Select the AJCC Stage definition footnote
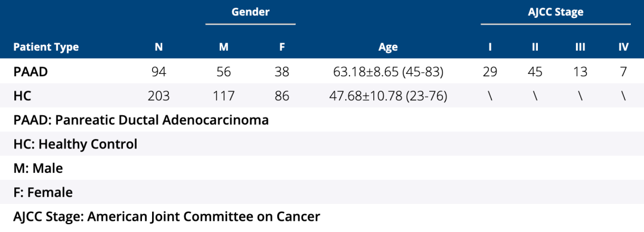644x232 pixels. [x=166, y=216]
